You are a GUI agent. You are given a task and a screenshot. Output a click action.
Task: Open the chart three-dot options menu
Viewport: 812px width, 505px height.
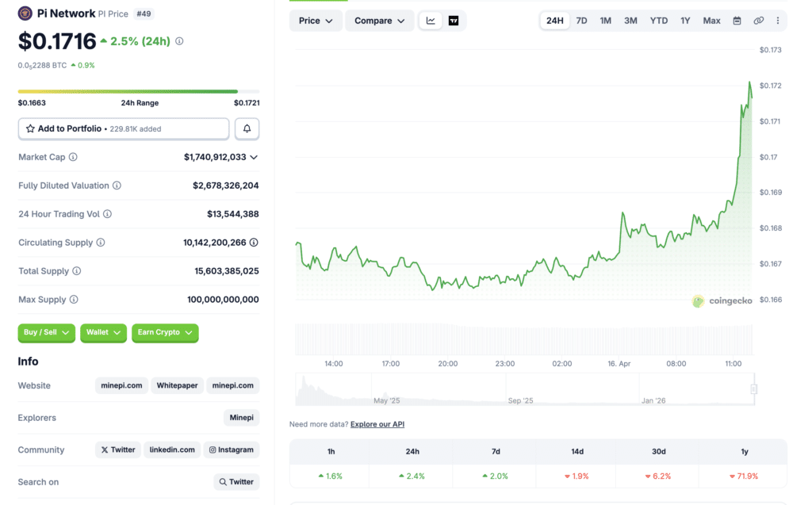777,21
